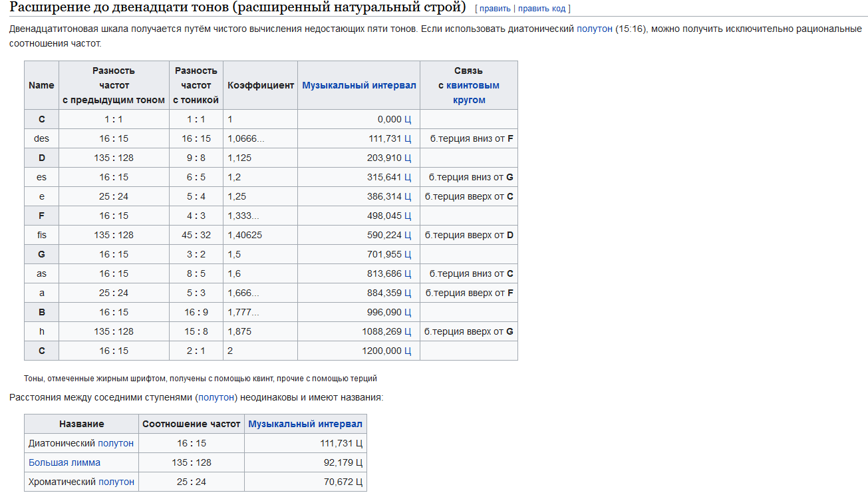Select the 'es' row name cell

42,177
